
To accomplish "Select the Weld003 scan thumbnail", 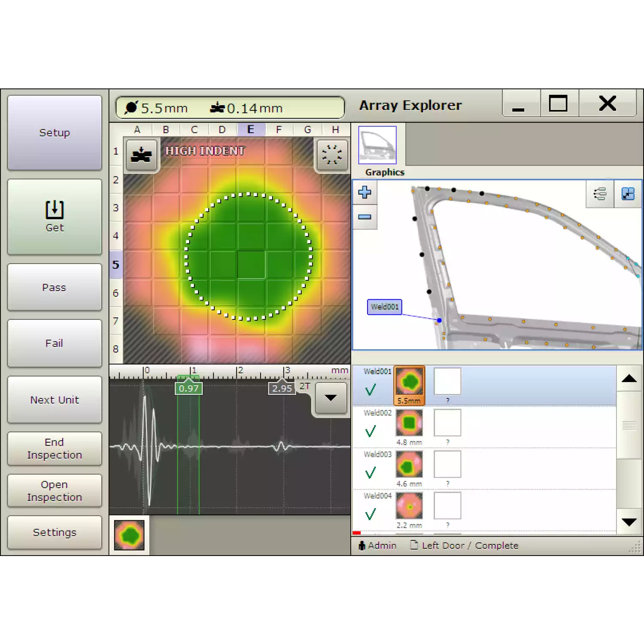I will coord(409,464).
